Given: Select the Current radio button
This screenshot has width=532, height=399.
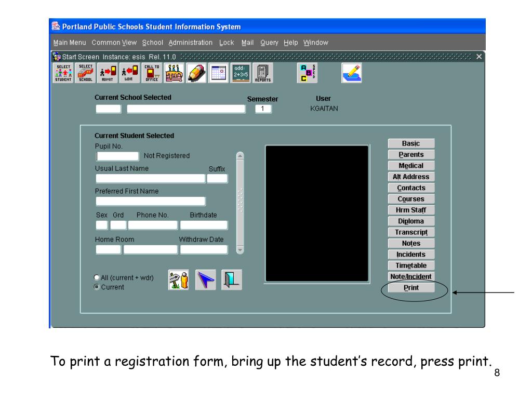Looking at the screenshot, I should tap(97, 287).
